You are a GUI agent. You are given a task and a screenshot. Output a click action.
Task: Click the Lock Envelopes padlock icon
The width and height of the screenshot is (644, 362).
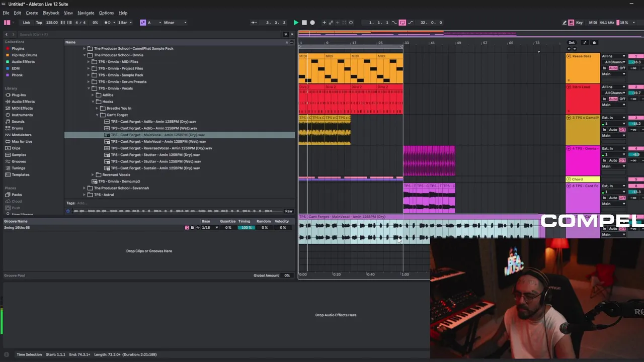[594, 43]
